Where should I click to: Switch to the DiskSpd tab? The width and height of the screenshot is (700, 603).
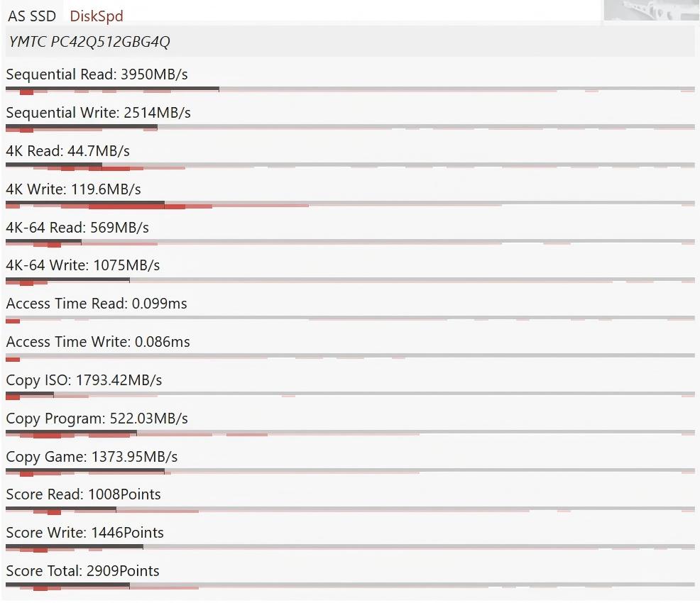(97, 16)
